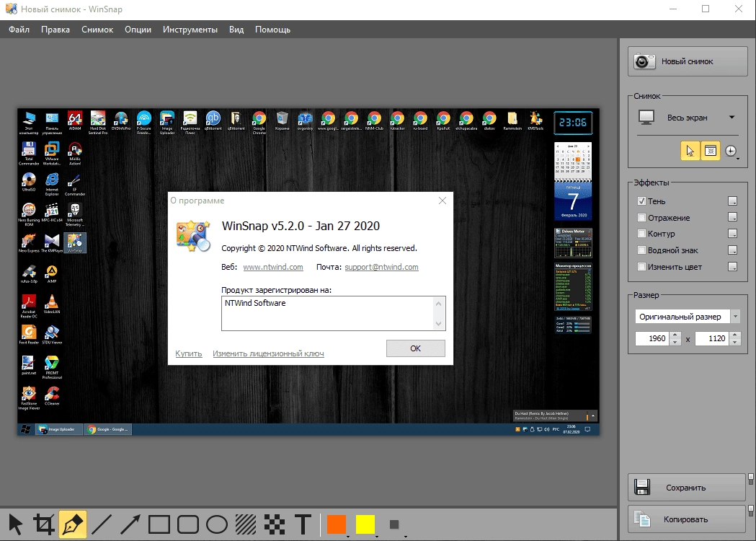Enable the Контур effect checkbox

[641, 234]
